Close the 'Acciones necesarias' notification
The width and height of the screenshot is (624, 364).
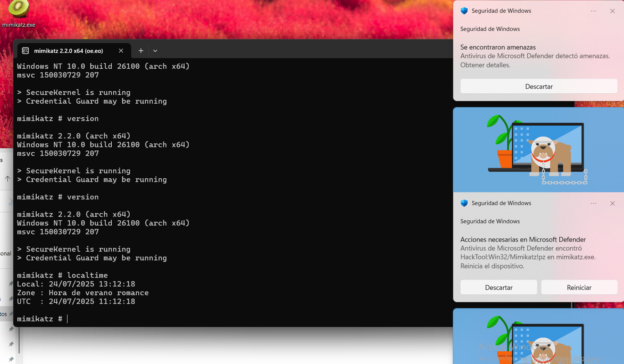[x=612, y=204]
